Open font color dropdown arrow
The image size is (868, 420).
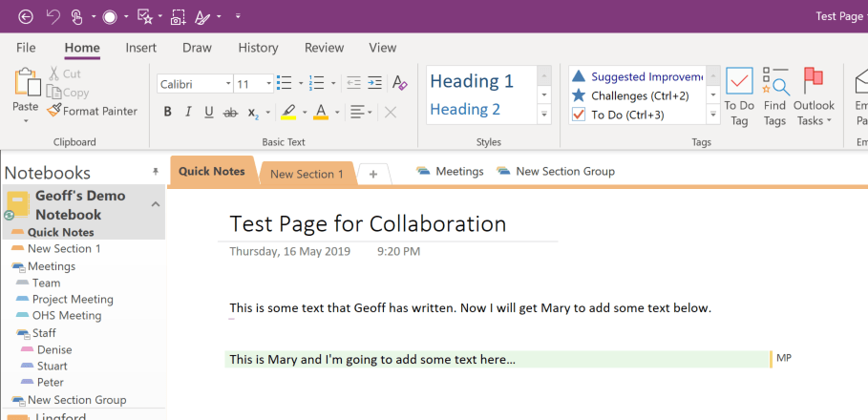337,113
